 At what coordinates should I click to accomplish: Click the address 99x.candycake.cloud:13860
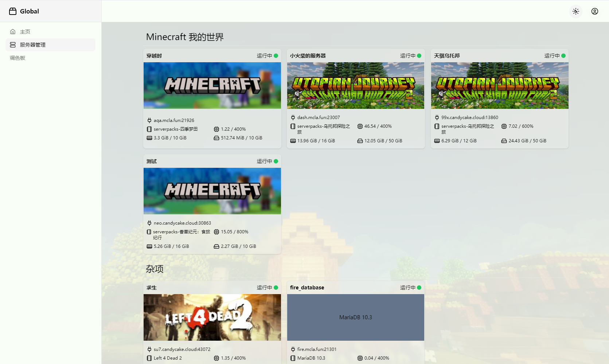coord(470,118)
